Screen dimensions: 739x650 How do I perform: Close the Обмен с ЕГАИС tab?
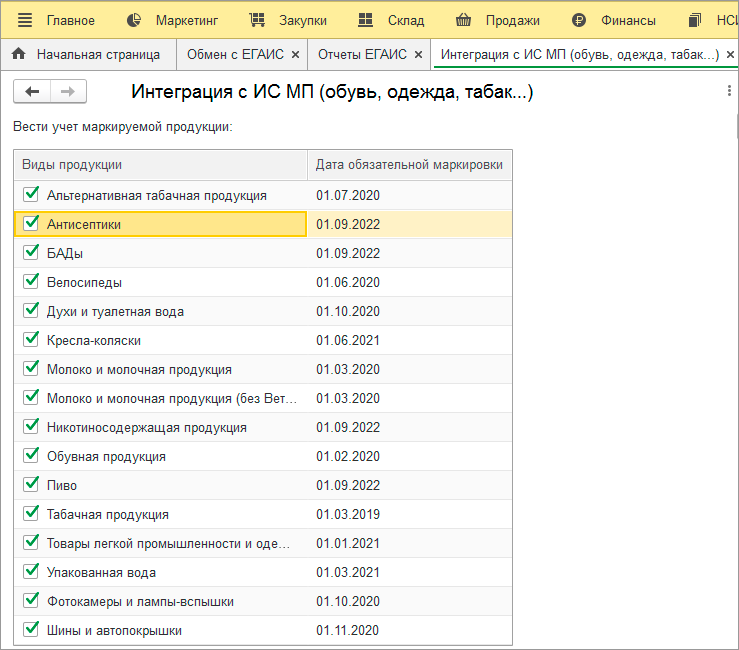coord(296,55)
